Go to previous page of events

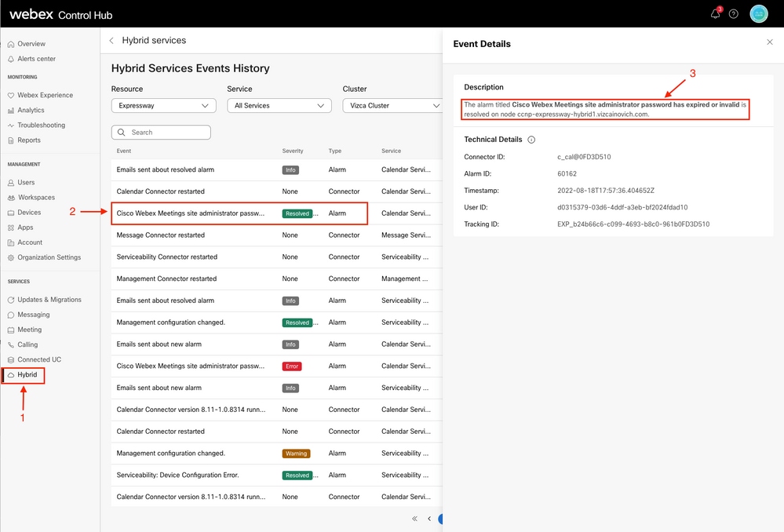429,519
